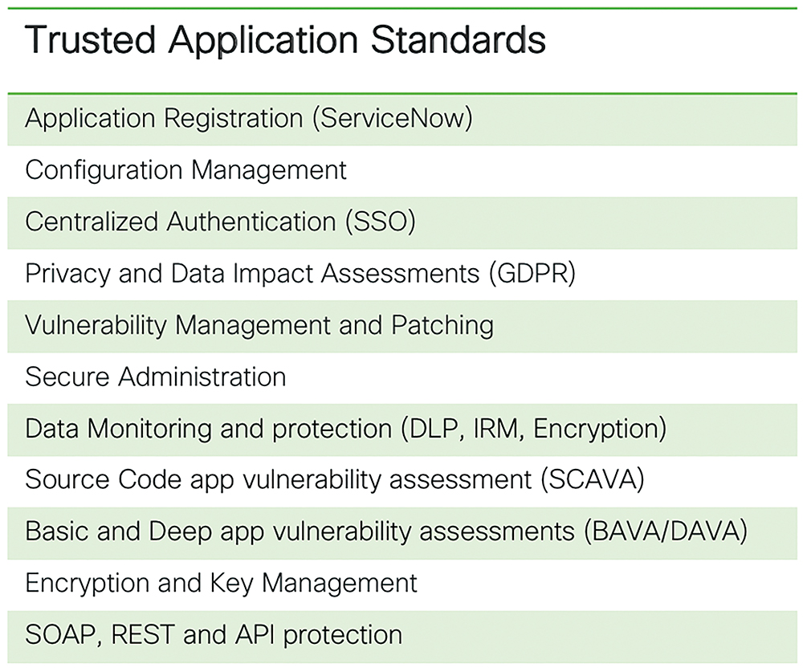Click the BAVA/DAVA abbreviation text
This screenshot has width=803, height=672.
click(666, 531)
